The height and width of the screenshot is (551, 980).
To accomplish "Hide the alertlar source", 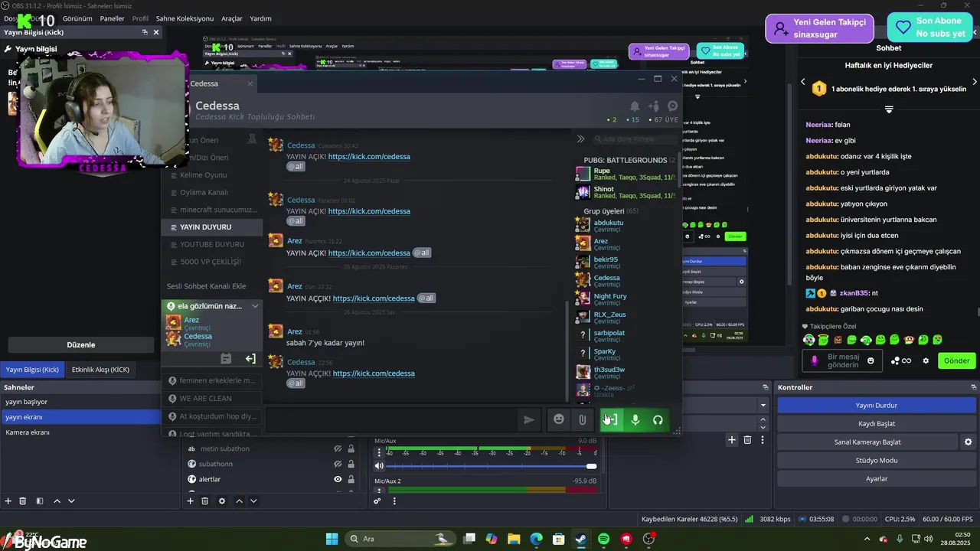I will click(338, 479).
